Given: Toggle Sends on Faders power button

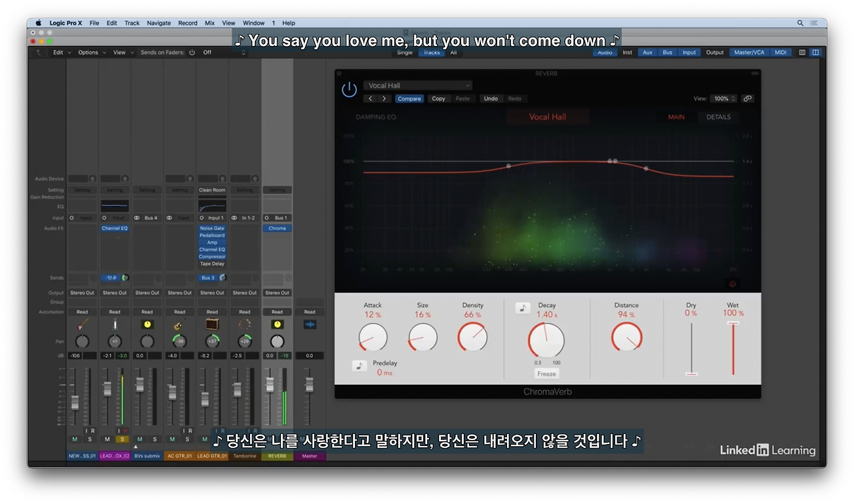Looking at the screenshot, I should point(191,53).
